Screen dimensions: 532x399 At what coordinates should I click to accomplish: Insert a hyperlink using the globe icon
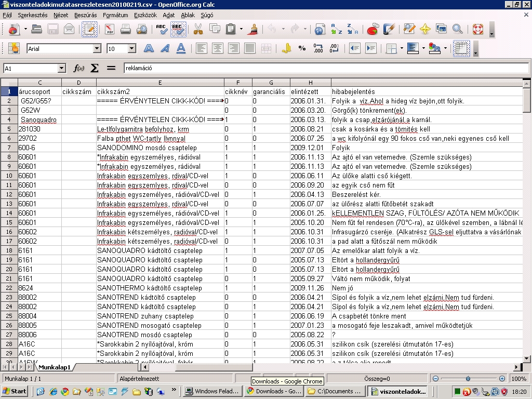[x=320, y=30]
